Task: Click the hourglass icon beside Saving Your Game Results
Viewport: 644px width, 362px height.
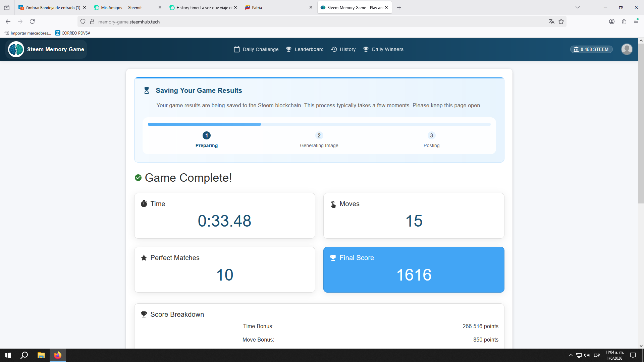Action: pos(147,90)
